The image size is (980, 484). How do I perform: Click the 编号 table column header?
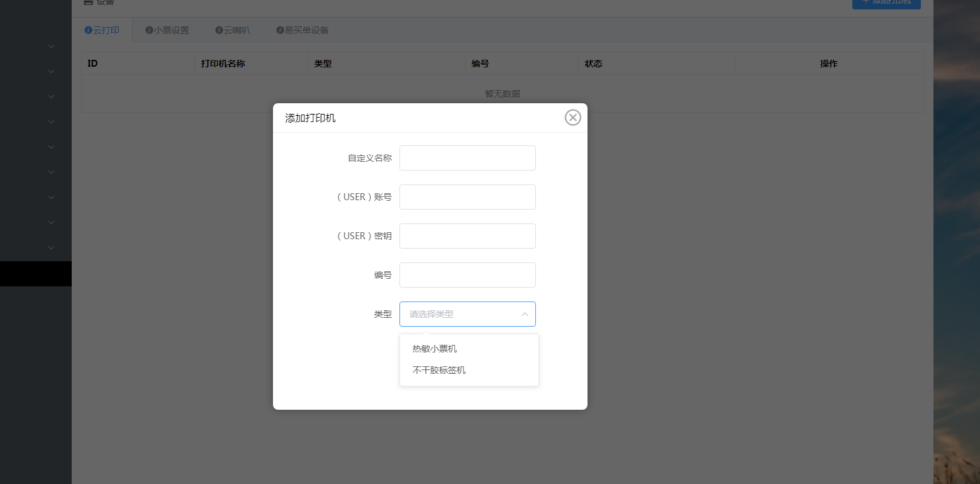[521, 64]
